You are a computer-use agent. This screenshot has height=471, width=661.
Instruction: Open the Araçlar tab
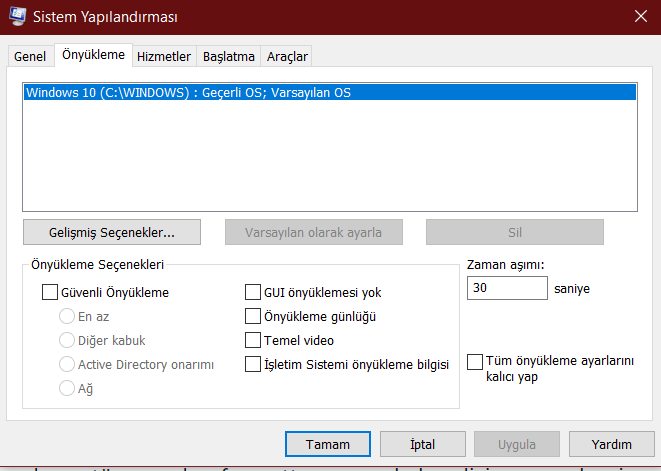(x=287, y=57)
